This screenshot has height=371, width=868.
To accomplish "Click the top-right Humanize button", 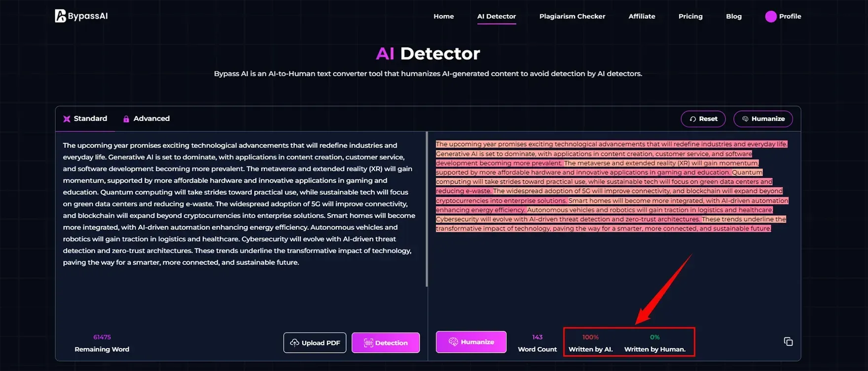I will 763,119.
